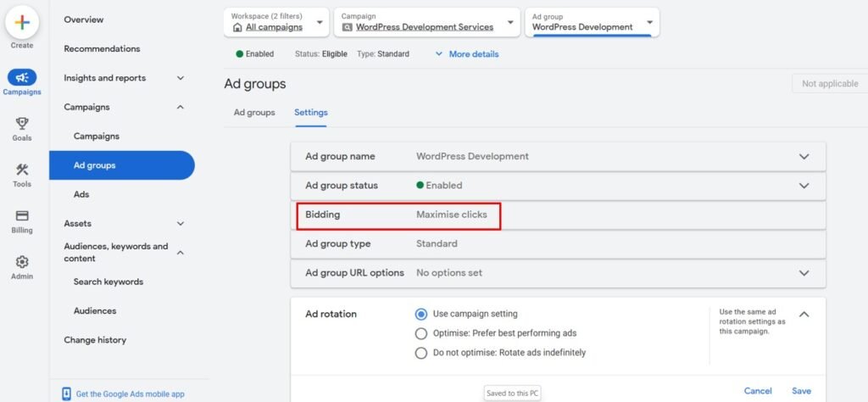
Task: Click the search campaign icon beside WordPress Development Services
Action: [348, 27]
